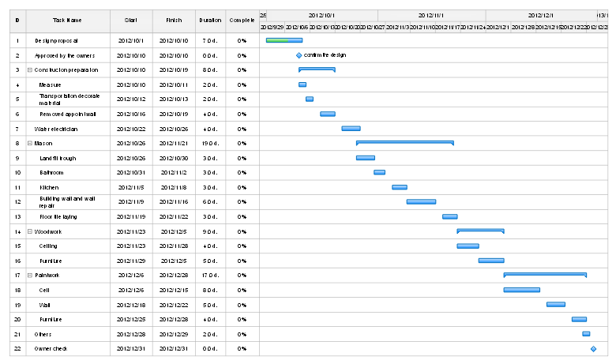Select the Others task start date cell

point(131,334)
